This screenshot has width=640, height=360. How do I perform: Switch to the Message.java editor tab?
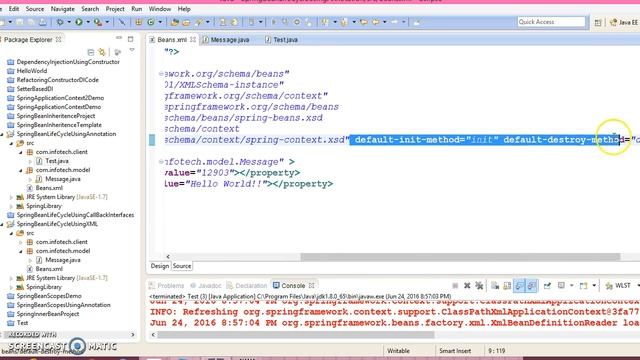(x=226, y=40)
